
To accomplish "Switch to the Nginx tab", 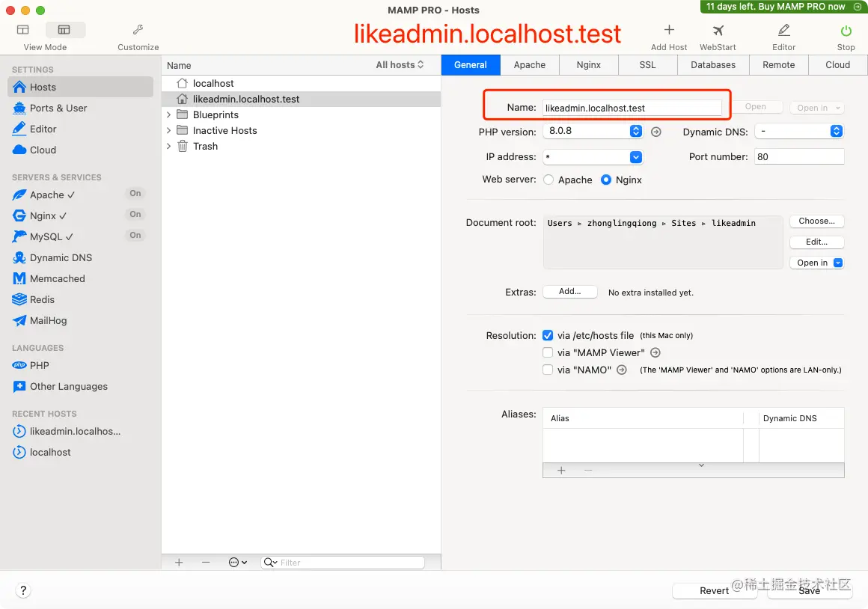I will click(588, 65).
